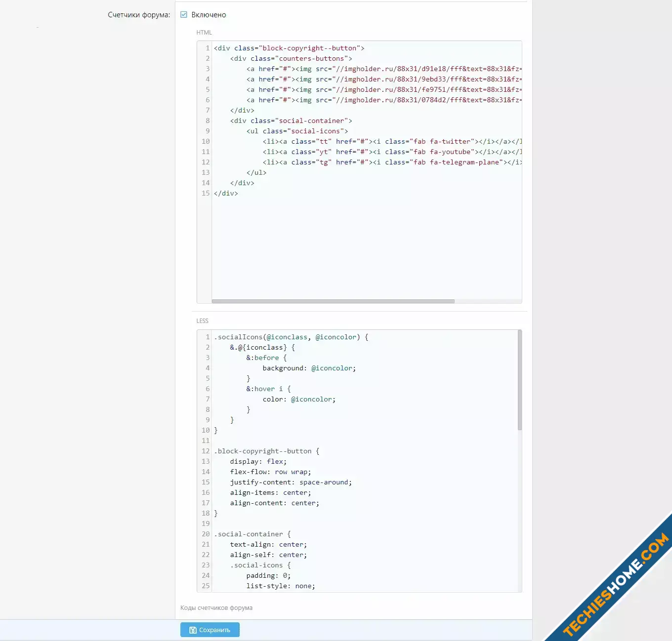Click the Включено checkbox label text
The height and width of the screenshot is (641, 672).
pos(209,15)
